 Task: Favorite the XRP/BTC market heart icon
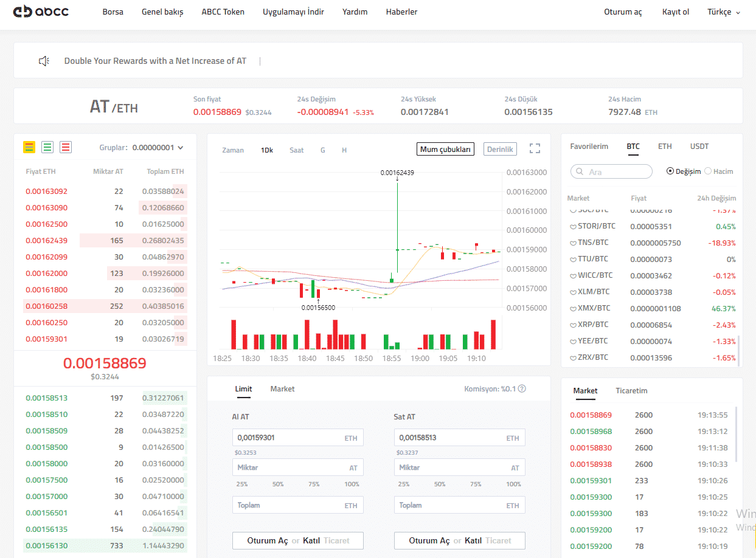[x=572, y=325]
